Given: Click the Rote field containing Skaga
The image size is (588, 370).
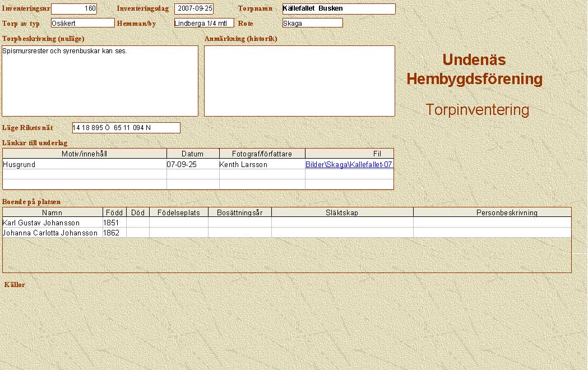Looking at the screenshot, I should 312,23.
